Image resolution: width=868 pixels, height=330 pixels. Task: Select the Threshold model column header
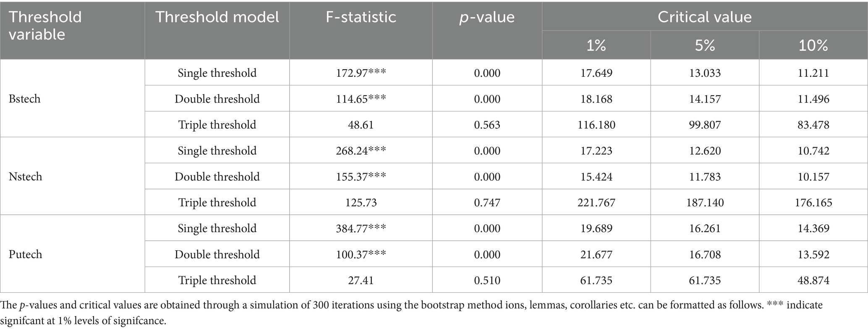pos(217,17)
